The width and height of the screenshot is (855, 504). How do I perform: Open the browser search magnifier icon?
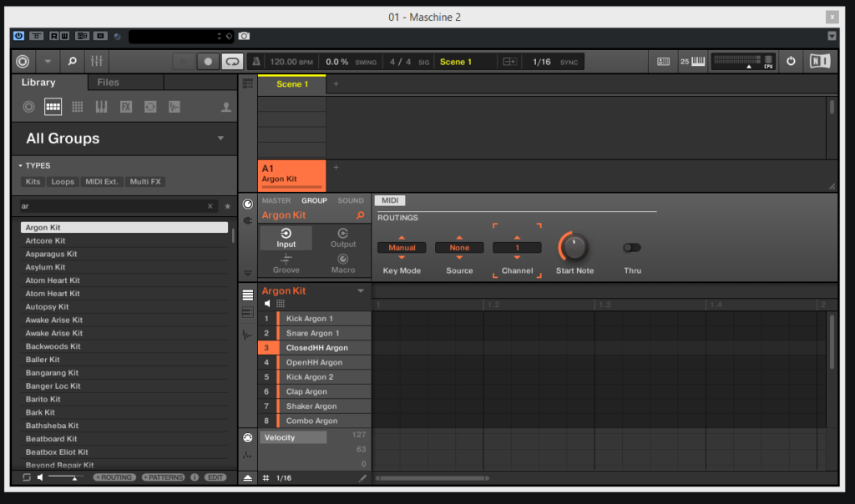coord(72,62)
